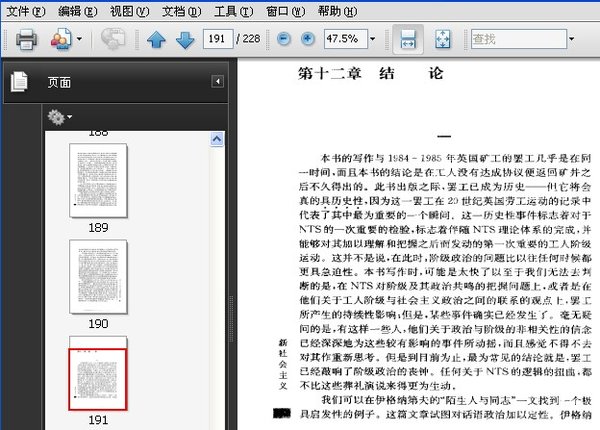Click the zoom out minus button
Image resolution: width=600 pixels, height=430 pixels.
tap(282, 39)
